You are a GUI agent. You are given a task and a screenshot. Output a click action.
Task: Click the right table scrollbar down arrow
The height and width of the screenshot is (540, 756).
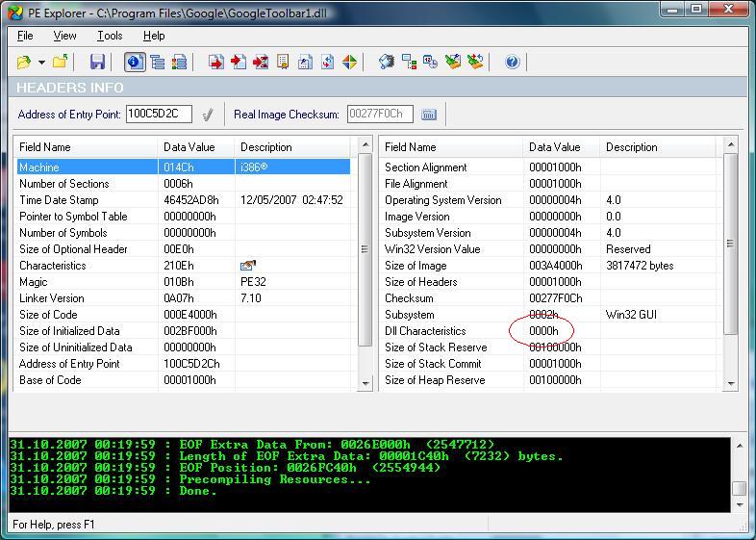point(731,384)
